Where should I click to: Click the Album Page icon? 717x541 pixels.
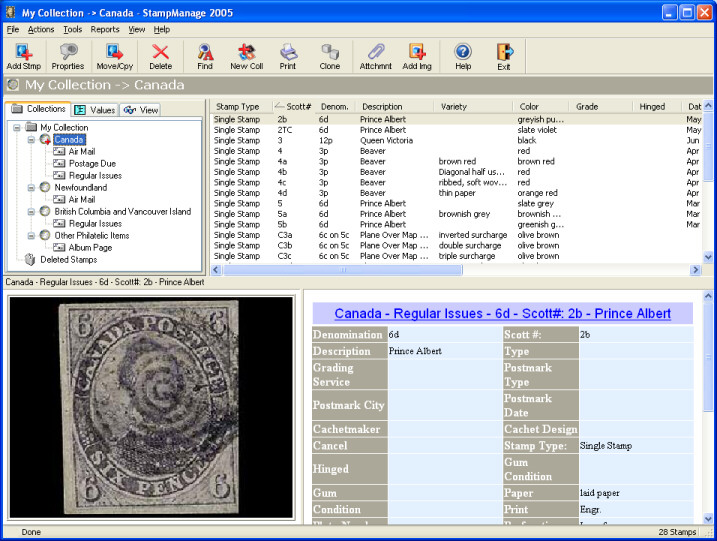click(x=59, y=247)
